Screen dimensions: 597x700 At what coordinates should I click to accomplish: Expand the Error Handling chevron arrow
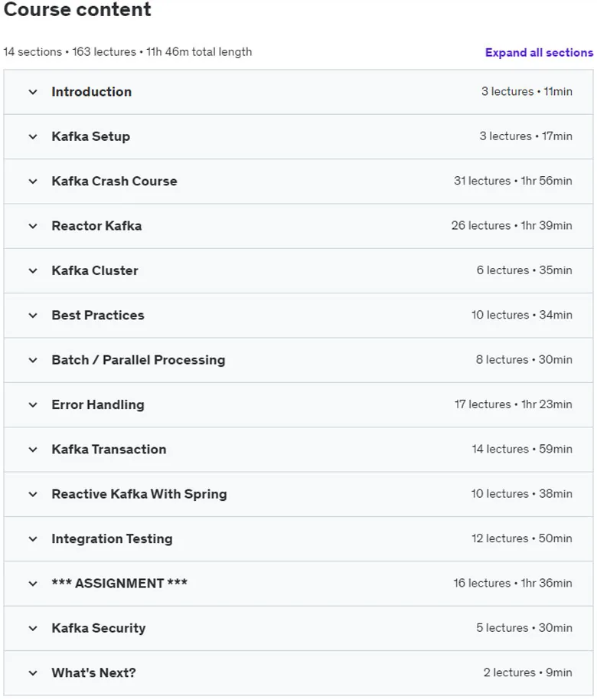pos(33,405)
